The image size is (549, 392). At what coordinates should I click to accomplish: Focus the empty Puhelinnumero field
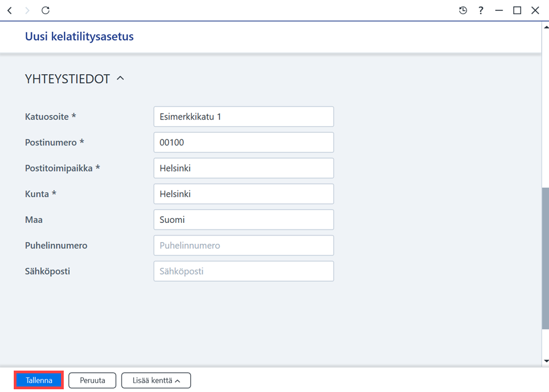coord(243,245)
